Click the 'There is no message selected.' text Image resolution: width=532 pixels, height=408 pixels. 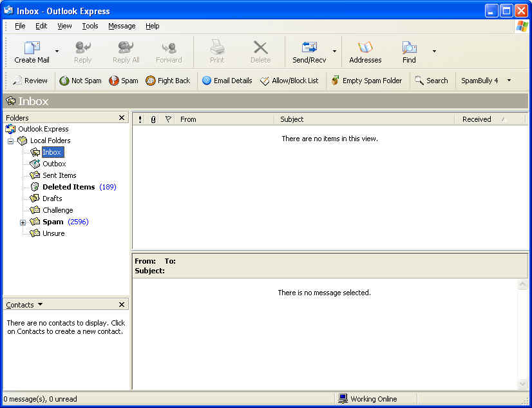325,293
